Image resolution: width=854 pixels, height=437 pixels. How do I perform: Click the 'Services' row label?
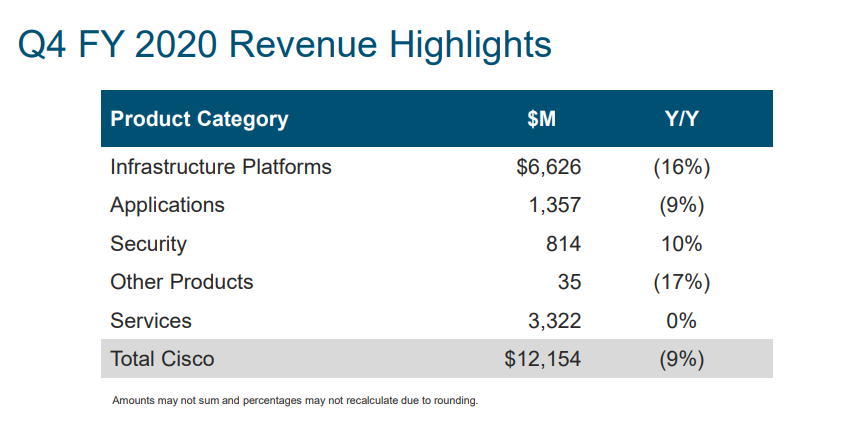pos(151,320)
